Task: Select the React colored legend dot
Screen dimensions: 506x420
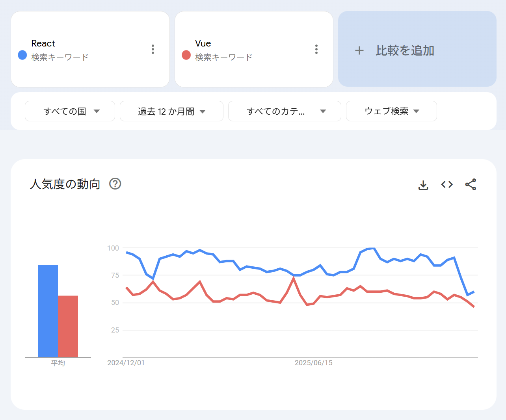Action: [x=22, y=55]
